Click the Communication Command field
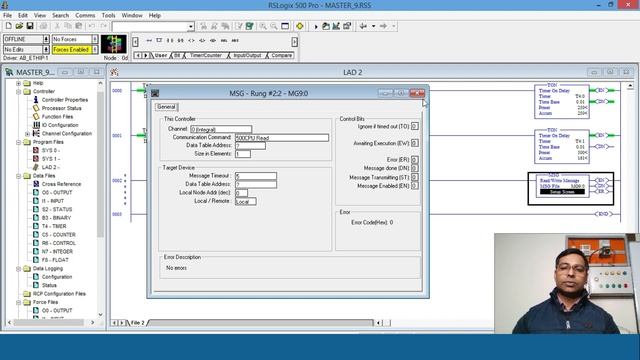640x360 pixels. 282,138
